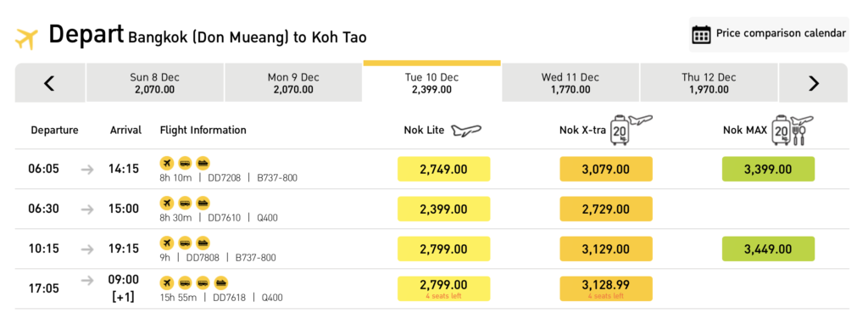
Task: Click the calendar icon beside Price comparison
Action: 701,34
